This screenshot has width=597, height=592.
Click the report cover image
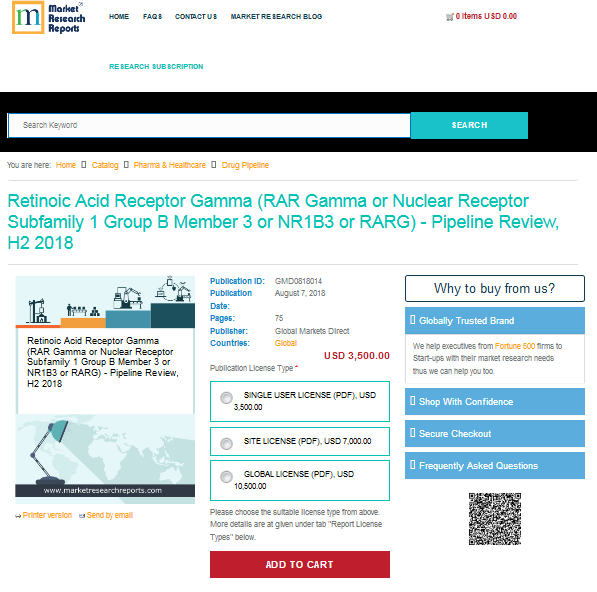(x=105, y=390)
